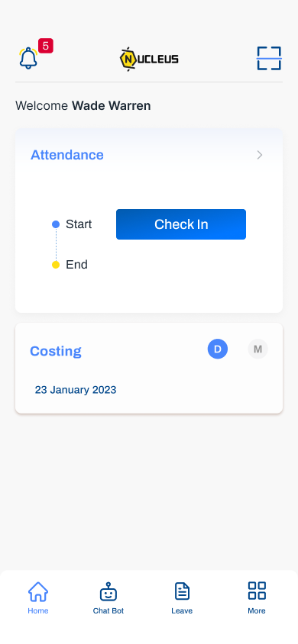Go to Home via house icon
This screenshot has height=644, width=298.
[38, 591]
